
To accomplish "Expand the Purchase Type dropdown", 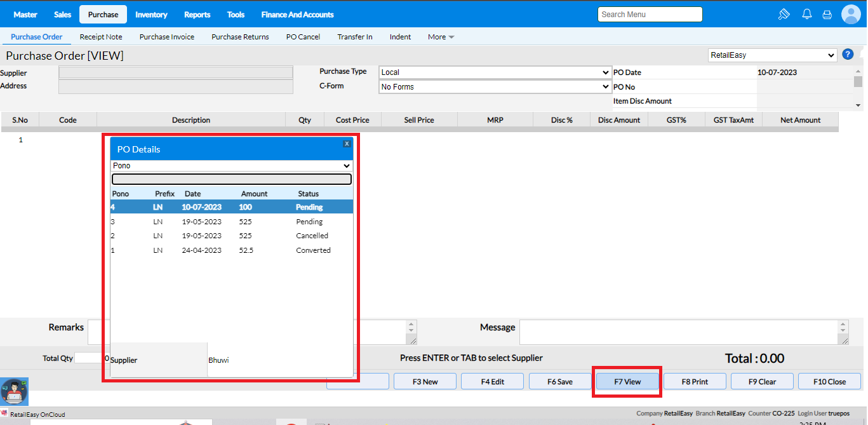I will click(x=495, y=72).
